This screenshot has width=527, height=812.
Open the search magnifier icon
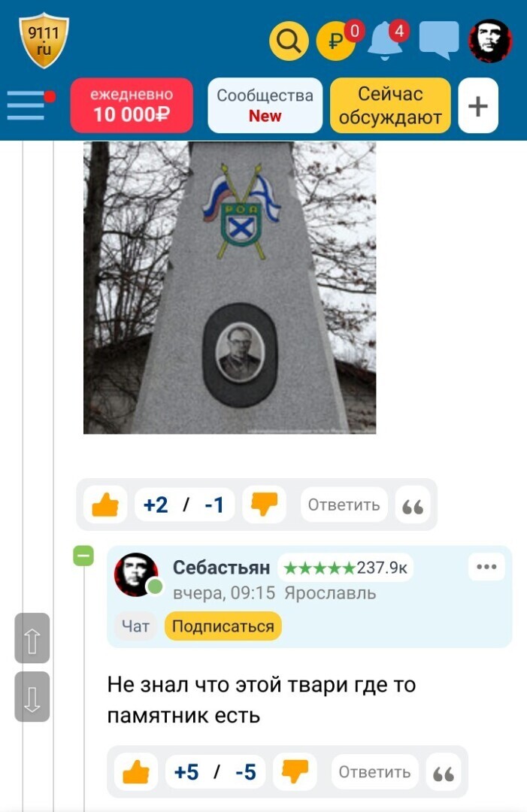[289, 41]
